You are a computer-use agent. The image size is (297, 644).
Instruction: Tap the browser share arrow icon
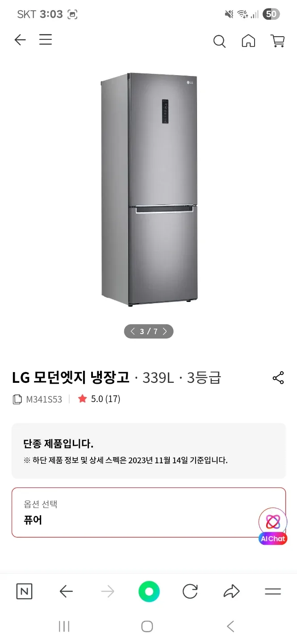[x=231, y=592]
